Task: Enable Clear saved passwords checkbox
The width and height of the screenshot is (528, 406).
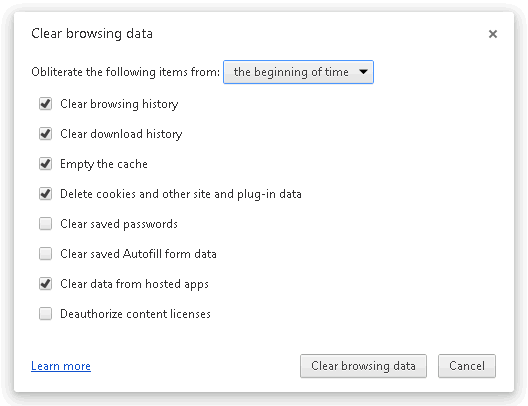Action: 45,224
